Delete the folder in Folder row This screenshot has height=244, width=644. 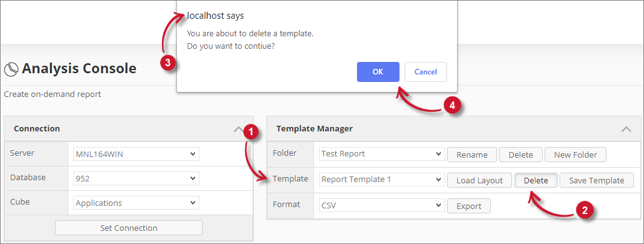[x=521, y=155]
